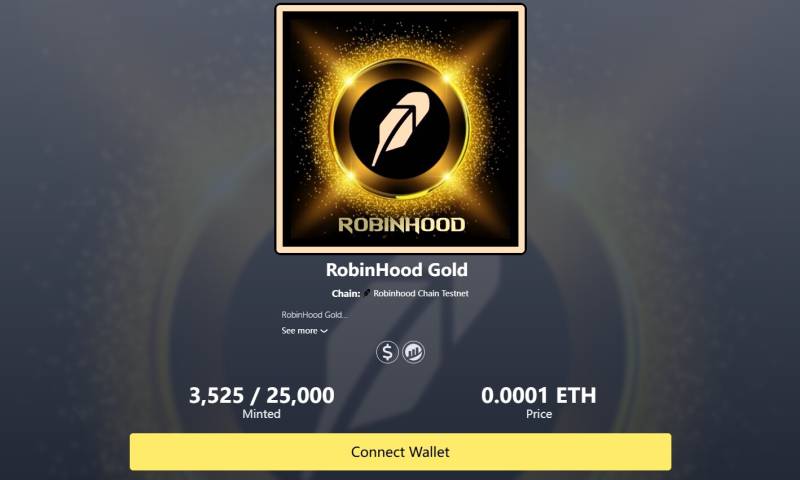Click the 3,525 / 25,000 minted counter
The height and width of the screenshot is (480, 800).
262,395
